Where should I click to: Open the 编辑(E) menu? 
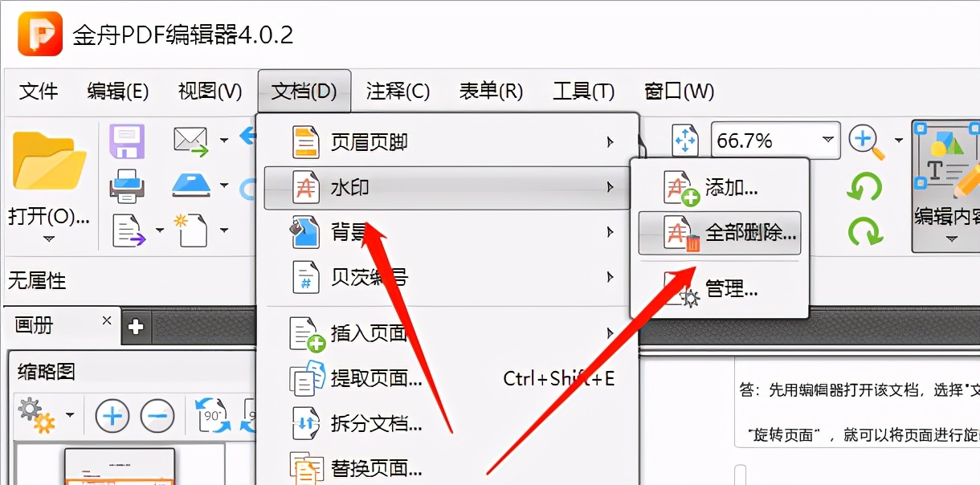[117, 91]
